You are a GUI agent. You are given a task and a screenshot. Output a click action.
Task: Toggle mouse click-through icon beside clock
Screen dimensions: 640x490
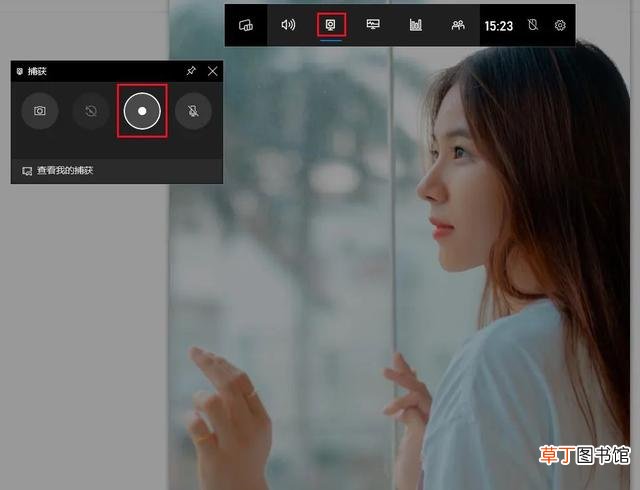tap(533, 25)
